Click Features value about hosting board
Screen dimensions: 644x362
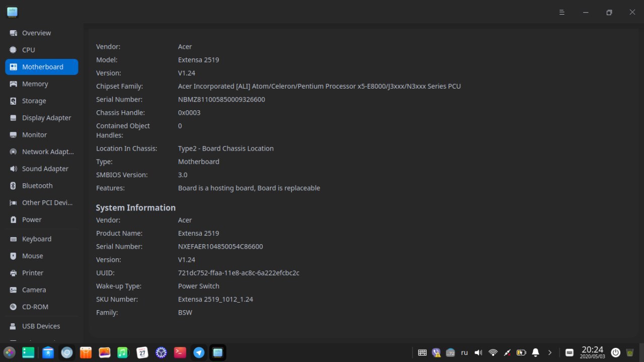[249, 188]
